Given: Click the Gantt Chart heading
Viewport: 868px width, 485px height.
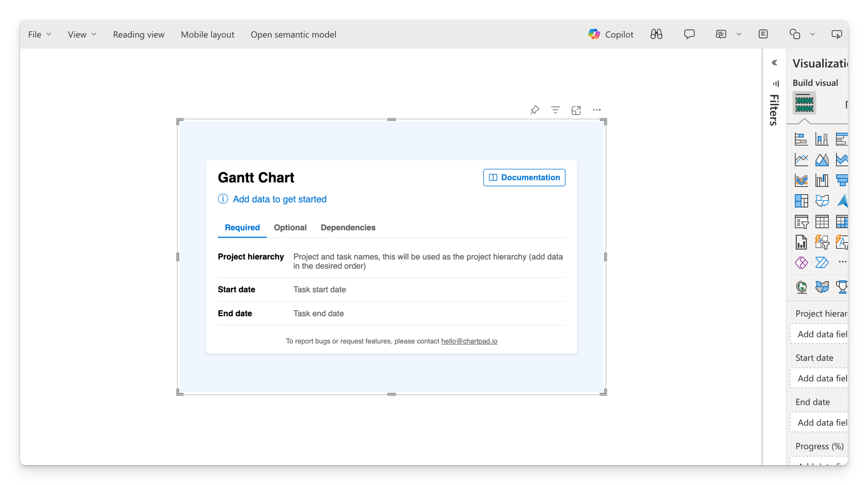Looking at the screenshot, I should (256, 177).
